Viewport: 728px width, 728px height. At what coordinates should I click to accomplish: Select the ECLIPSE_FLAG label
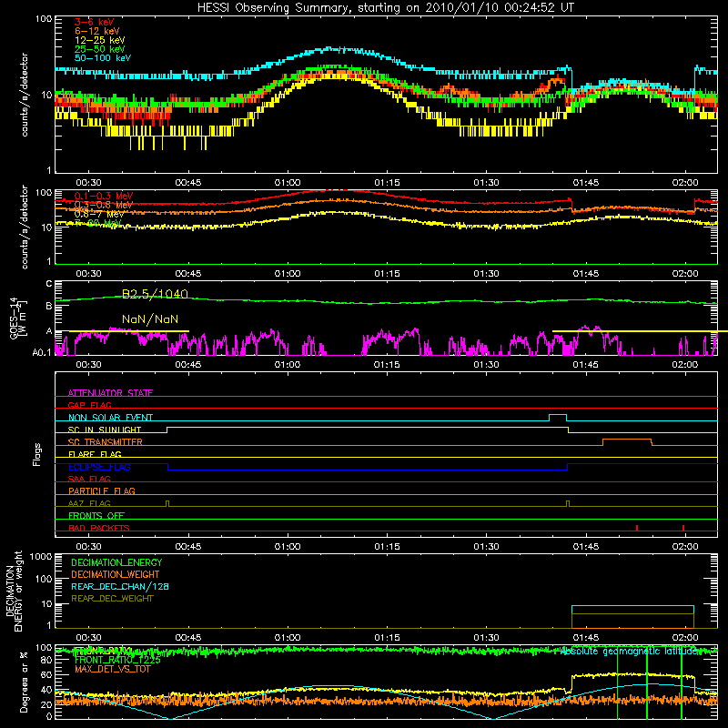pyautogui.click(x=99, y=467)
